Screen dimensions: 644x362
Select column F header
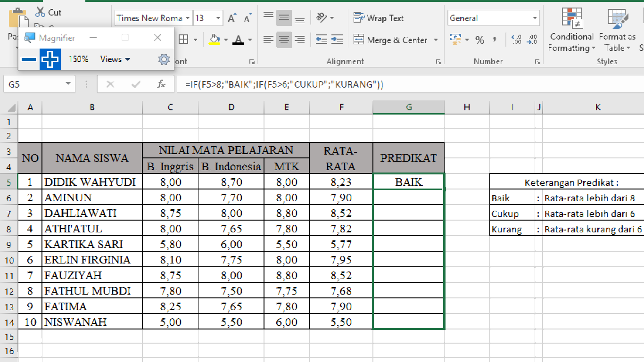click(341, 107)
